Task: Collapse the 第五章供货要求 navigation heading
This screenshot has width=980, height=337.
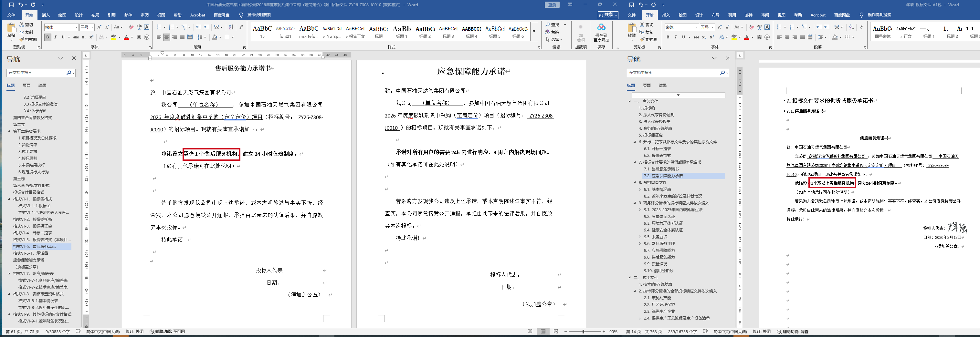Action: point(9,131)
